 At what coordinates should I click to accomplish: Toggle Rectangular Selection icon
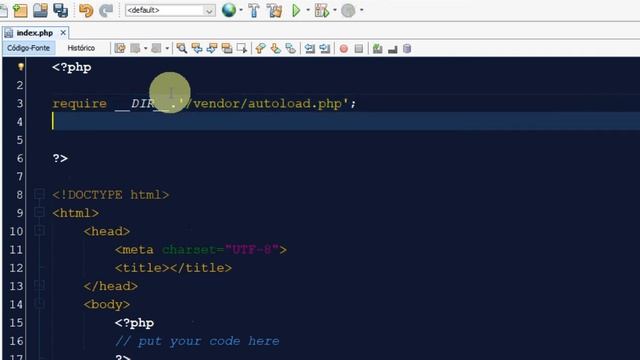pos(242,49)
